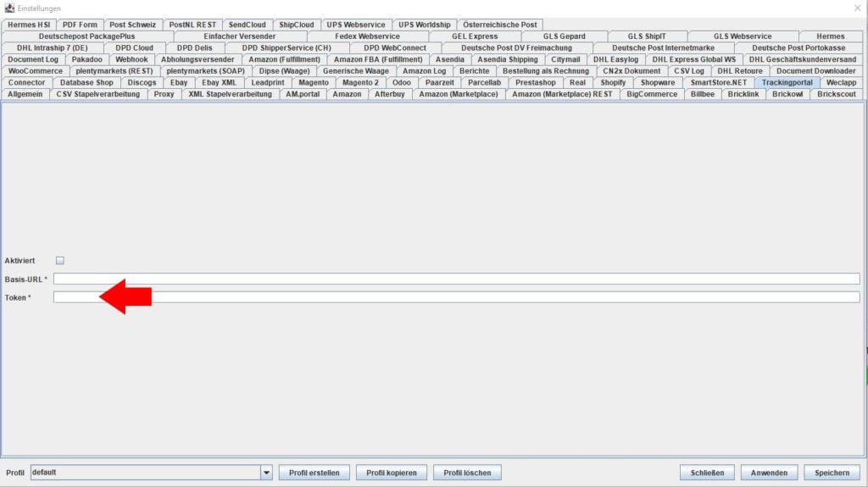Open GLS Gepard tab

pos(564,36)
